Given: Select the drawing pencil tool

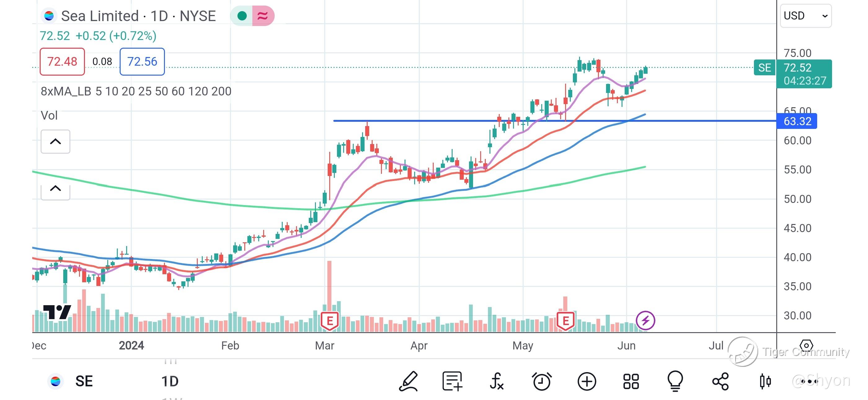Looking at the screenshot, I should [x=409, y=381].
